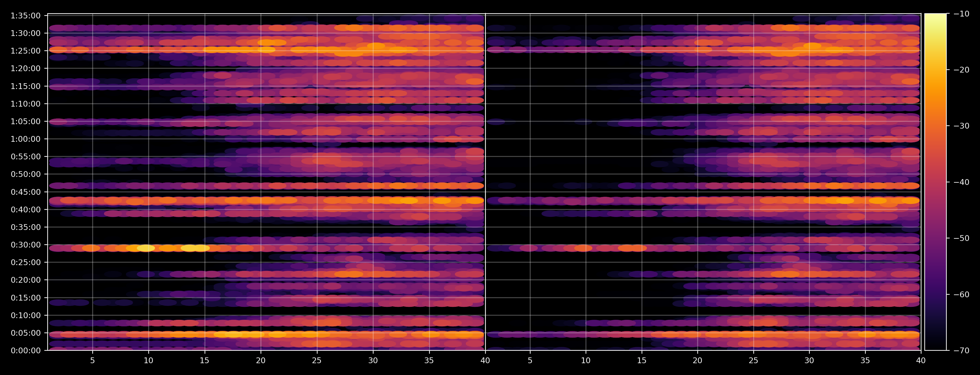The height and width of the screenshot is (375, 980).
Task: Click the 1:15:00 time axis label
Action: pyautogui.click(x=26, y=86)
